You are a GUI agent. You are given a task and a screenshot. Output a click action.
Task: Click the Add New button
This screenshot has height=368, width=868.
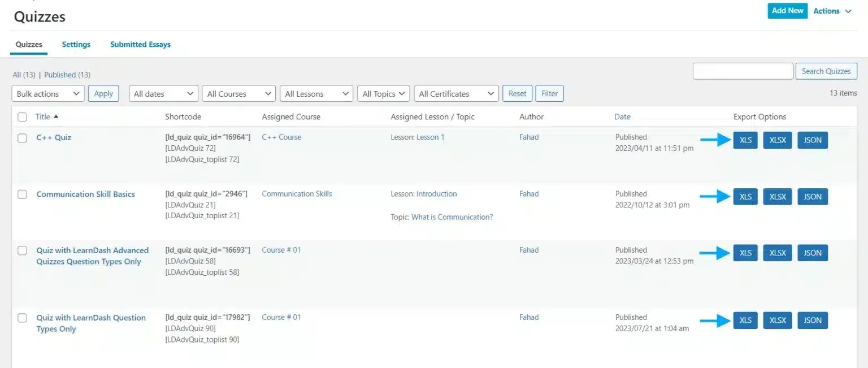pos(787,11)
